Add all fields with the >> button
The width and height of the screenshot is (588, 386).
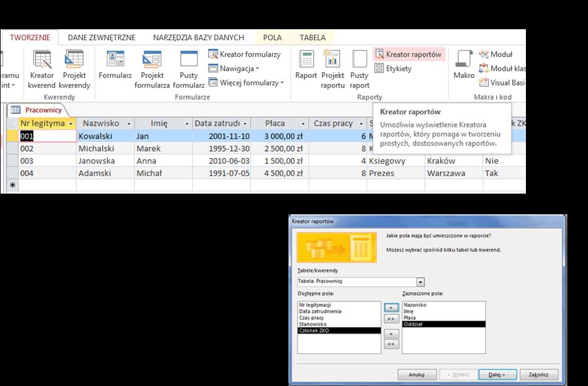coord(391,319)
